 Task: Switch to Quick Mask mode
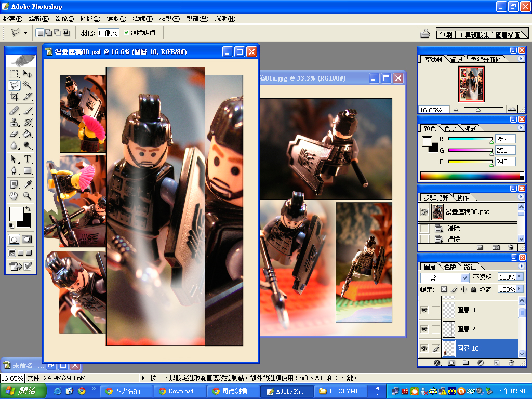tap(27, 240)
